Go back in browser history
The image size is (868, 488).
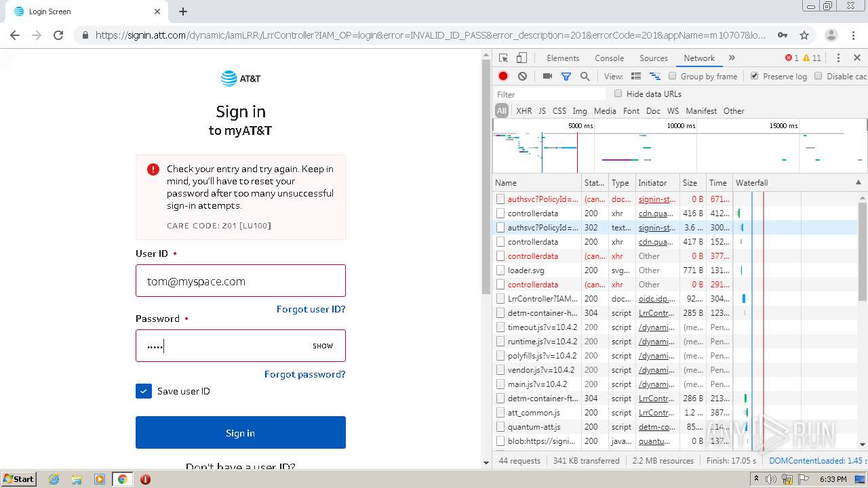15,35
